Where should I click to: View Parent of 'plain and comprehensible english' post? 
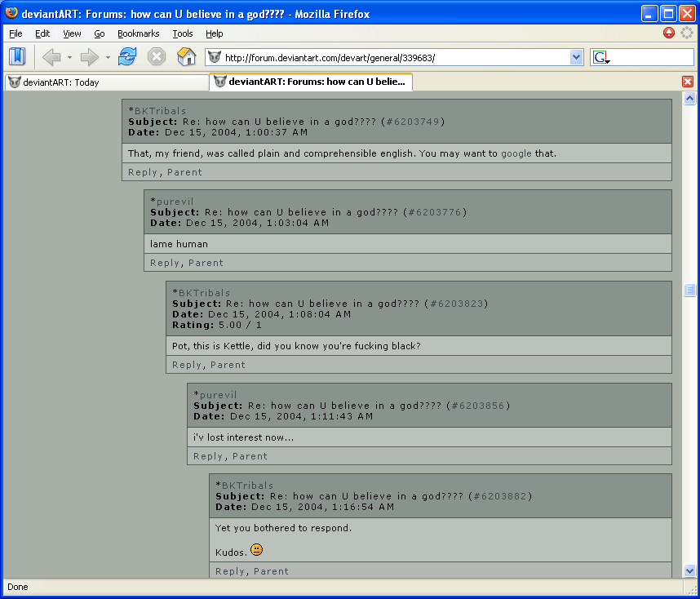coord(185,172)
